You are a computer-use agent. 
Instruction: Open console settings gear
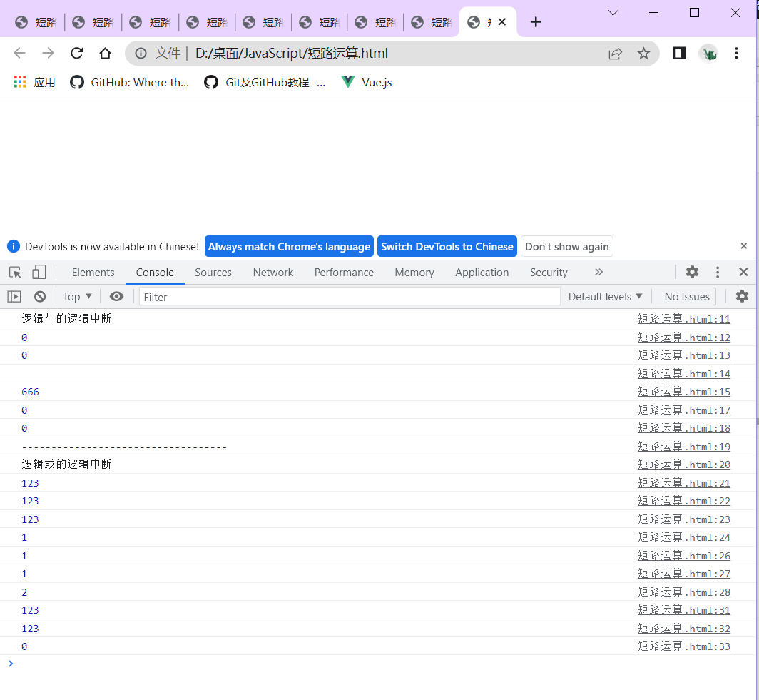[742, 296]
